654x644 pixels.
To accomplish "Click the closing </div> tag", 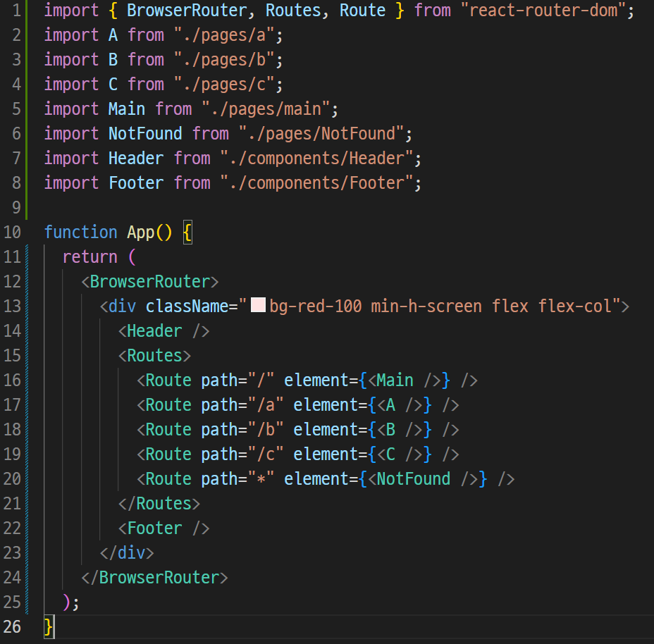I will point(127,552).
